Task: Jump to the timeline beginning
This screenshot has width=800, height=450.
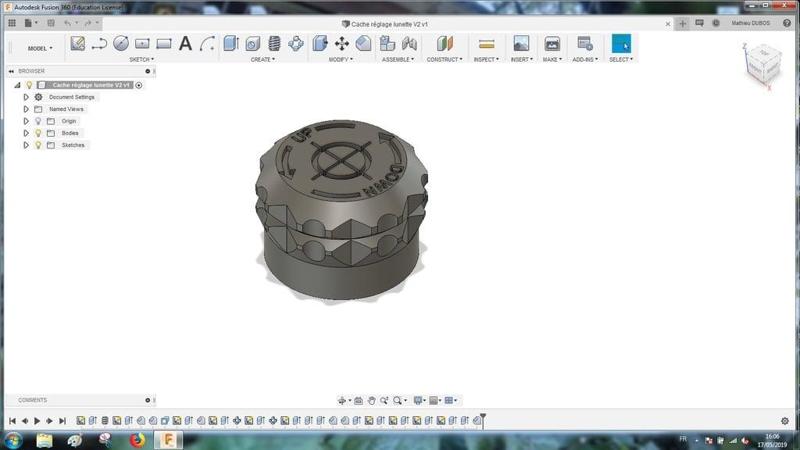Action: pos(12,421)
